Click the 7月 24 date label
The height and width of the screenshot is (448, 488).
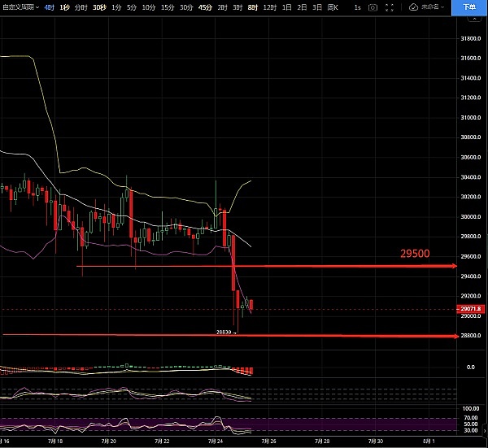[216, 441]
